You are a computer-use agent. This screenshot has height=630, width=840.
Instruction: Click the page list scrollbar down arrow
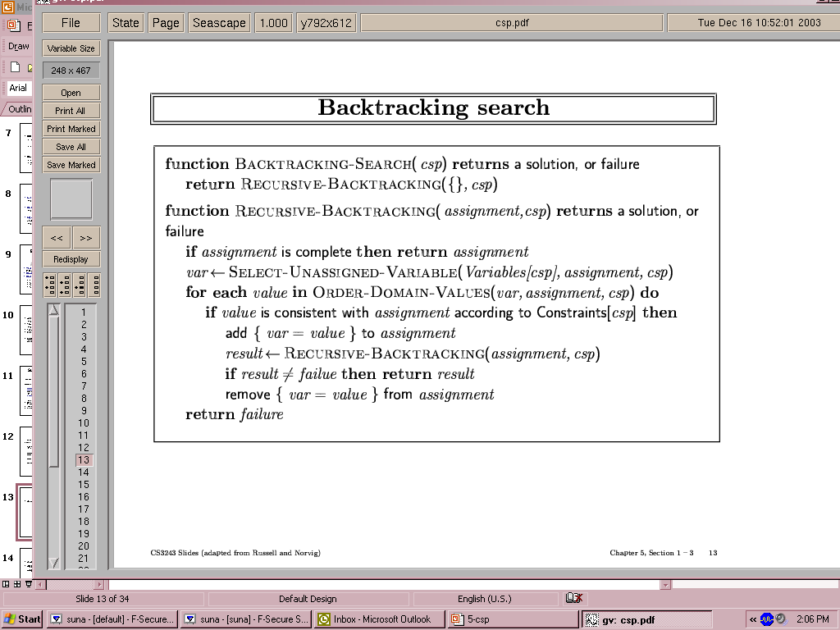point(54,563)
